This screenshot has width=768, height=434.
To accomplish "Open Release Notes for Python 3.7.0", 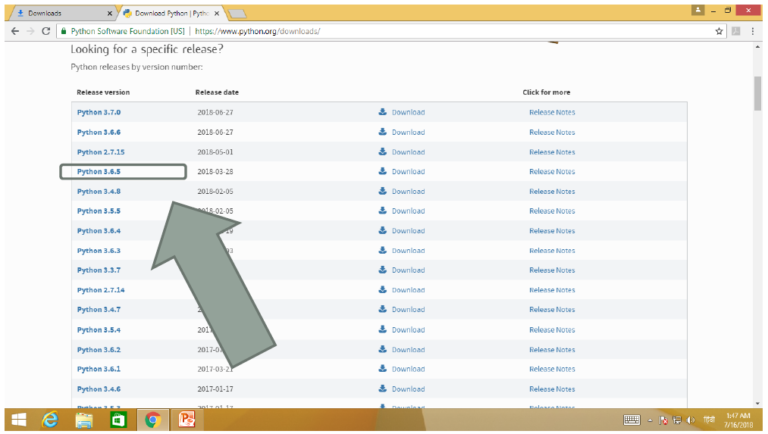I will click(552, 112).
